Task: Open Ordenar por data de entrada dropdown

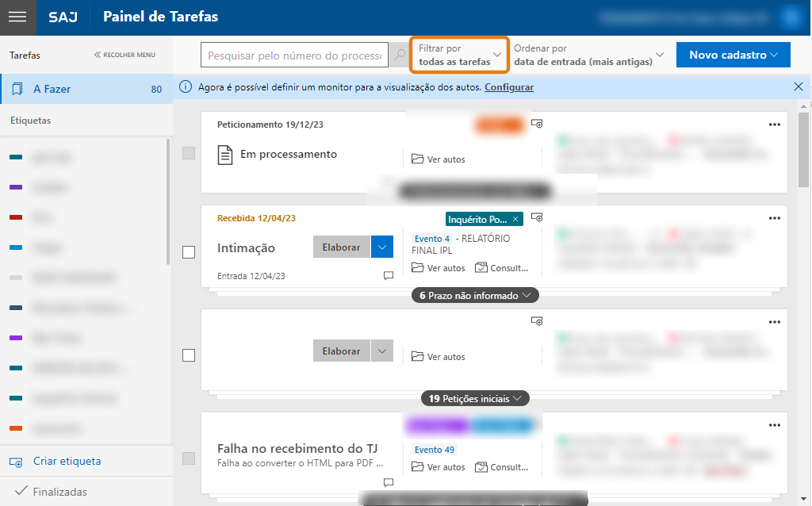Action: (x=588, y=55)
